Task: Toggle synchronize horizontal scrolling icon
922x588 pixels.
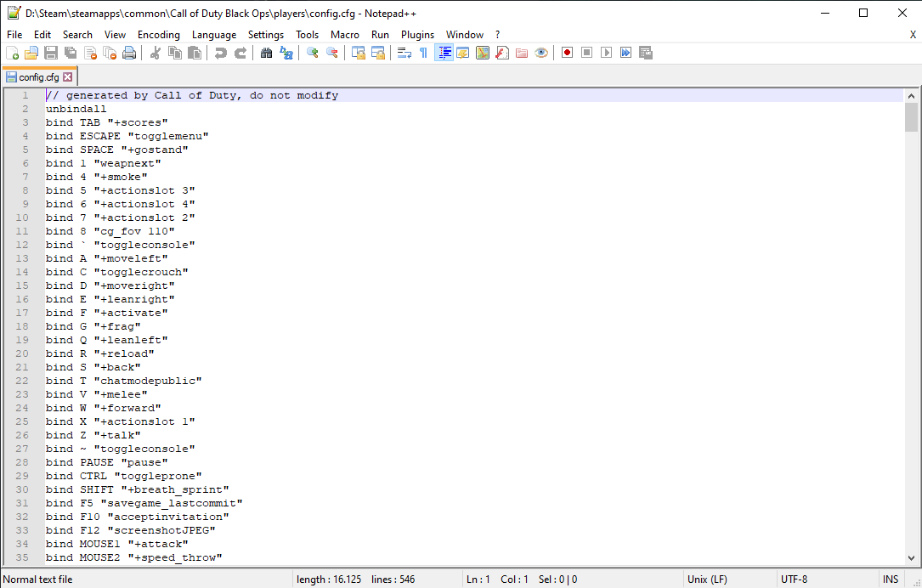Action: [x=377, y=53]
